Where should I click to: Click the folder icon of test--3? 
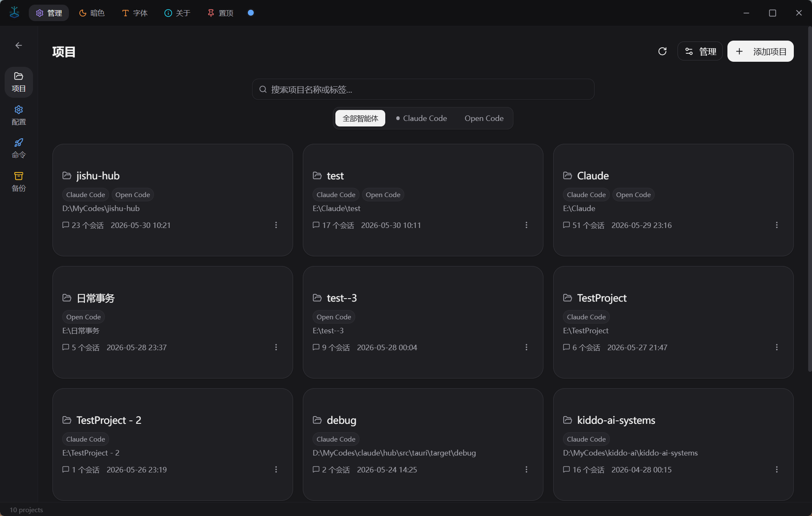pos(317,298)
